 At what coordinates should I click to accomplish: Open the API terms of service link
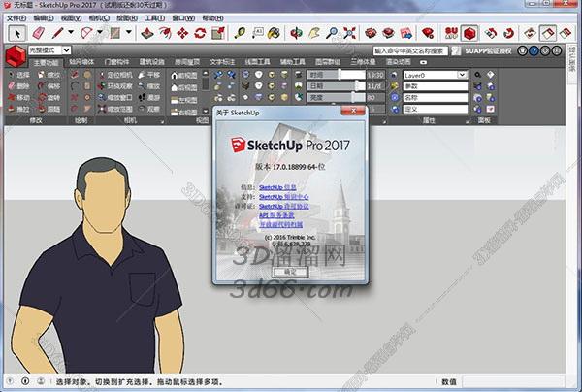(x=276, y=215)
